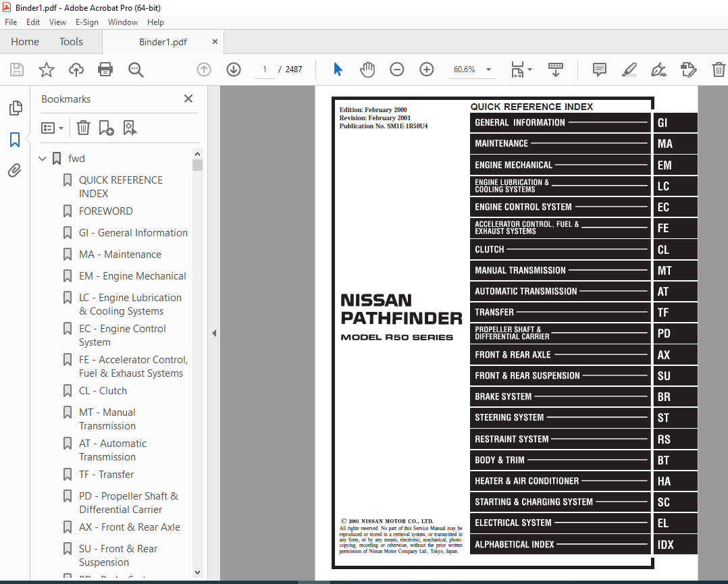Open zoom level dropdown
728x584 pixels.
[488, 70]
